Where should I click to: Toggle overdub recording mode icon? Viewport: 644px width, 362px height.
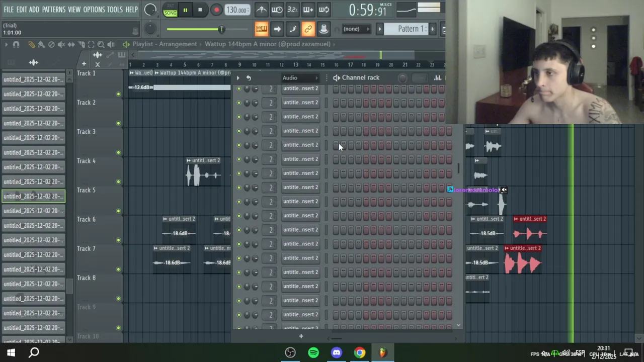click(x=308, y=10)
